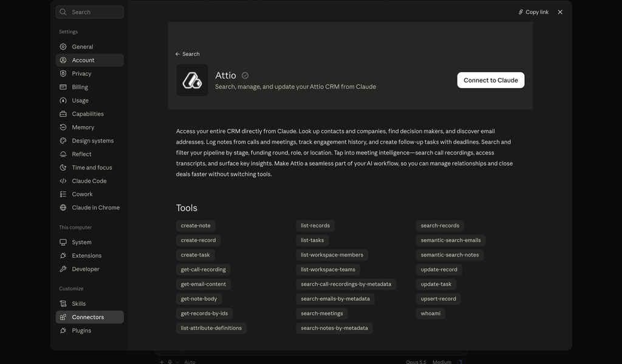Image resolution: width=622 pixels, height=364 pixels.
Task: Open Usage settings
Action: point(90,101)
